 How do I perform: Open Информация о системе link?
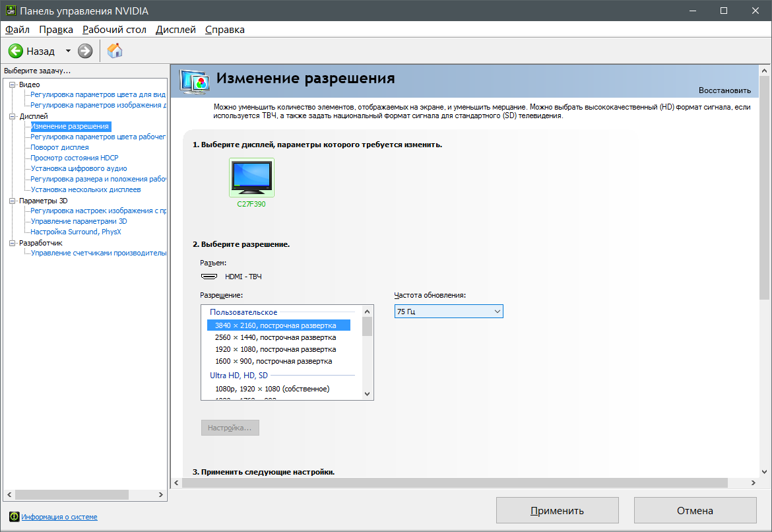59,517
